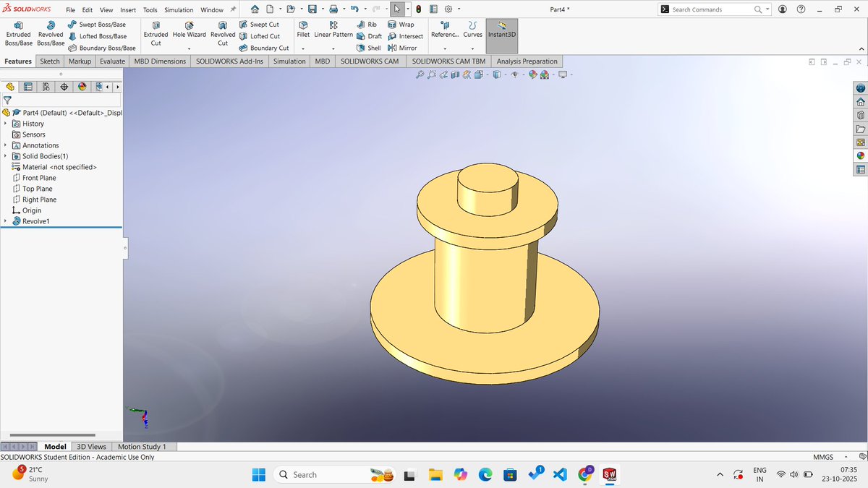Add a Rib feature
This screenshot has height=488, width=868.
tap(367, 25)
